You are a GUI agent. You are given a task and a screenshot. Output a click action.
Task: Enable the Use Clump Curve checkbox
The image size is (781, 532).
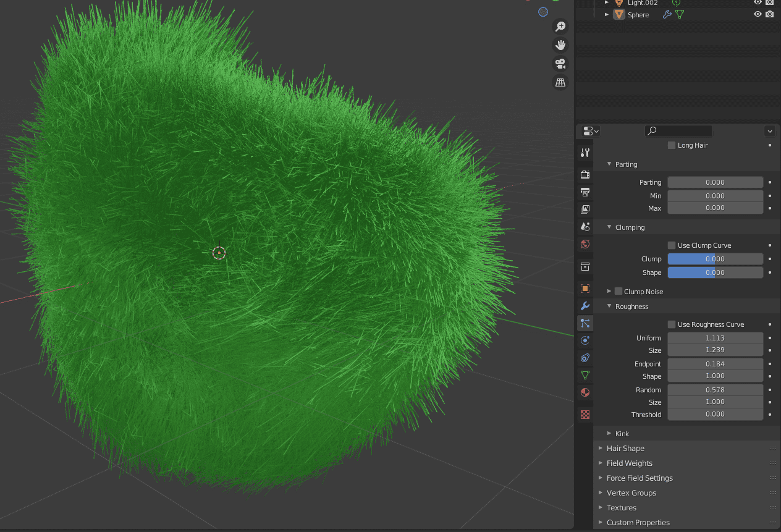tap(671, 245)
